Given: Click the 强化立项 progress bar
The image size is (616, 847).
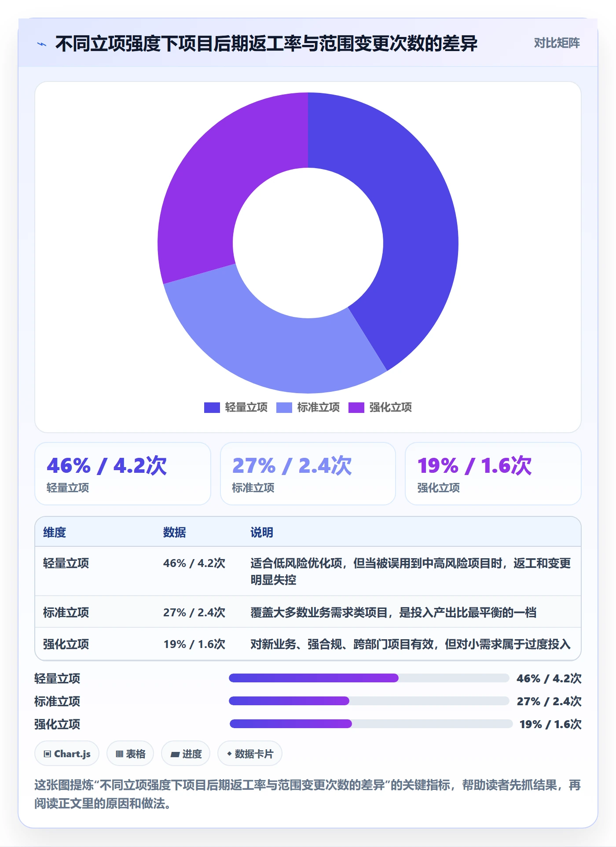Looking at the screenshot, I should [x=371, y=724].
